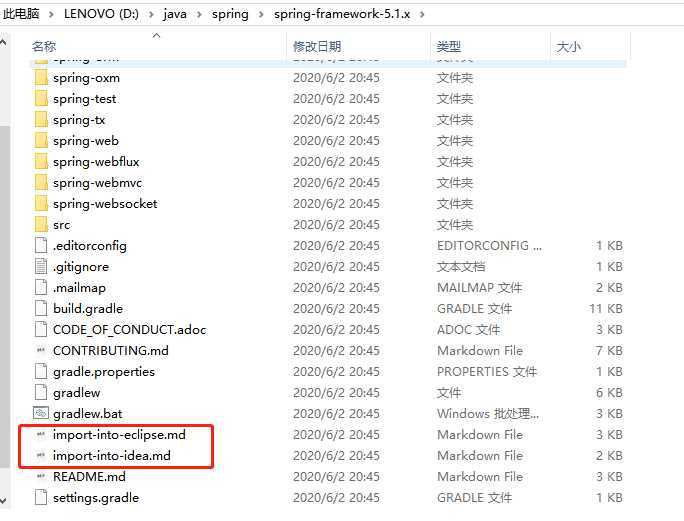684x521 pixels.
Task: Click the folder name spring-websocket
Action: 105,204
